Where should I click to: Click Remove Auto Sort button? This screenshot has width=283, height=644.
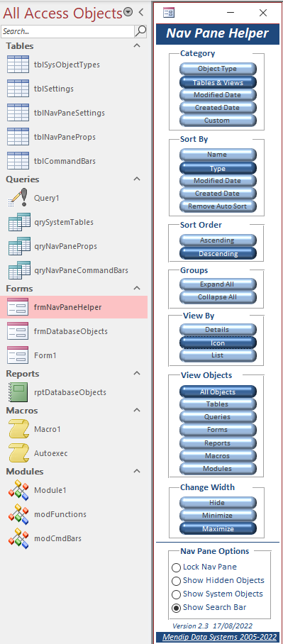pos(218,206)
